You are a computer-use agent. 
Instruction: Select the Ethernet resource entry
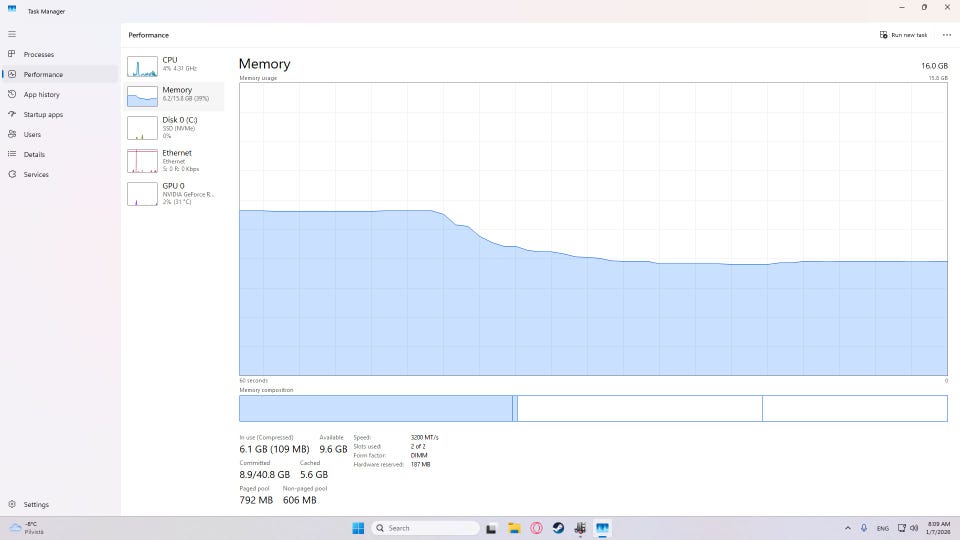click(174, 160)
